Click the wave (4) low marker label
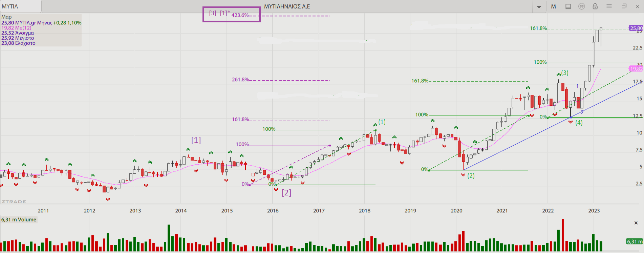Screen dimensions: 644x253 [x=579, y=123]
